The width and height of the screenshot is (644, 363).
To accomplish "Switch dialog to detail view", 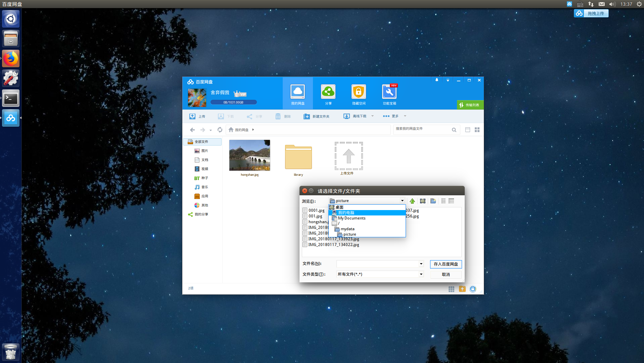I will (451, 201).
